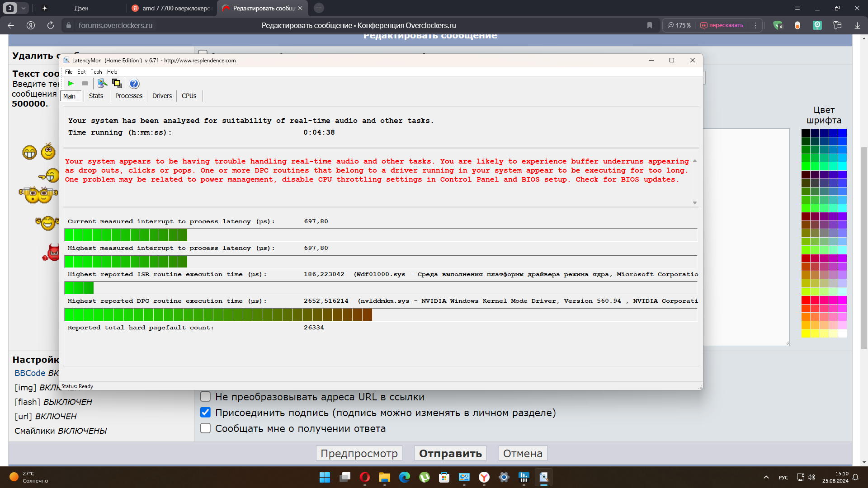
Task: Expand the tab group dropdown arrow
Action: (x=23, y=8)
